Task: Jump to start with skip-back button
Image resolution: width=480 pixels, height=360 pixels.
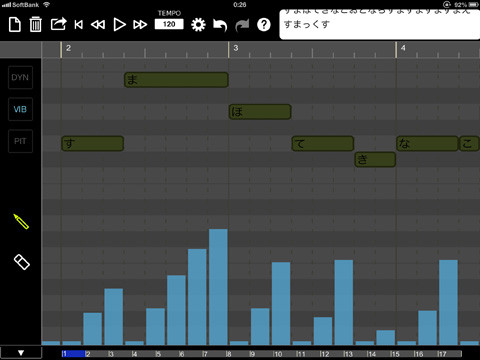Action: tap(79, 25)
